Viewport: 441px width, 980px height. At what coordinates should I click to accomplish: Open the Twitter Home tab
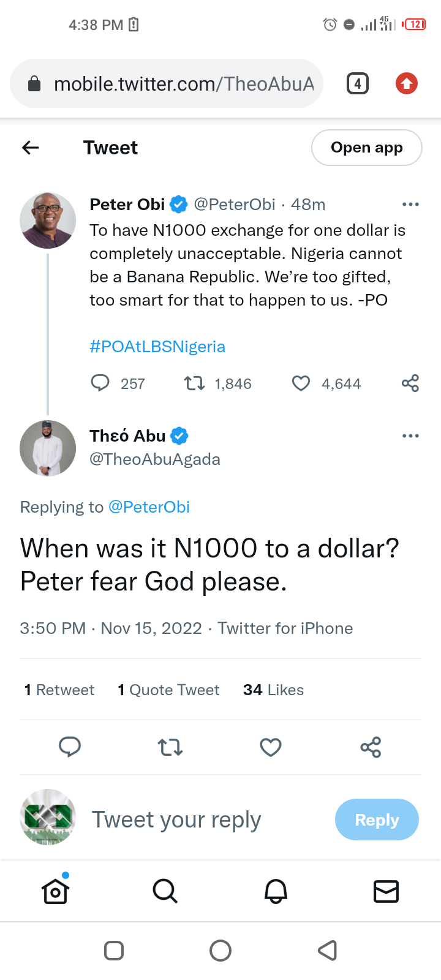pos(55,891)
